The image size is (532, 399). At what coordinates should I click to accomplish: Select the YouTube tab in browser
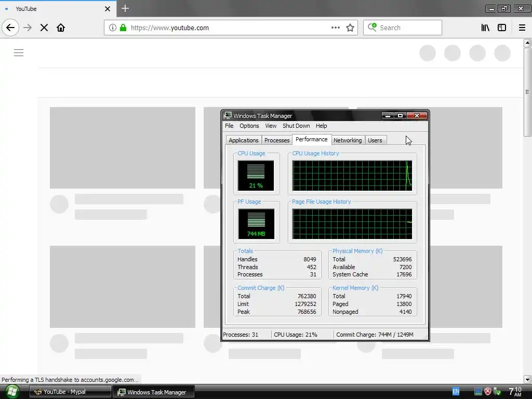58,9
